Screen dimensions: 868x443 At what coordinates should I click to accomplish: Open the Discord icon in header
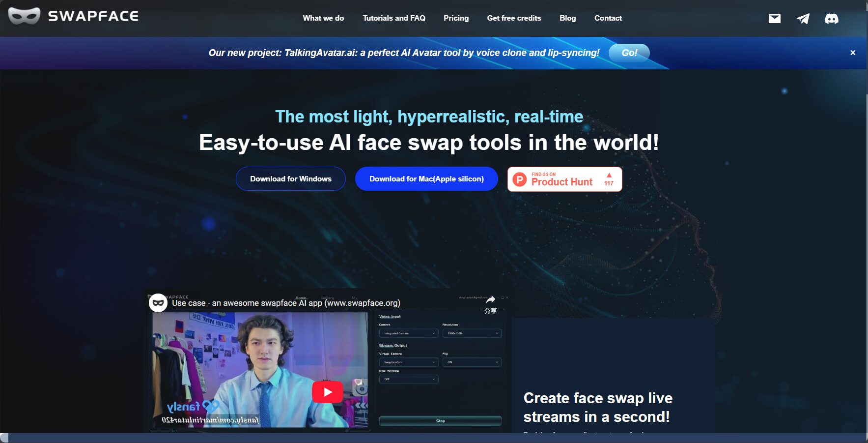pos(832,19)
